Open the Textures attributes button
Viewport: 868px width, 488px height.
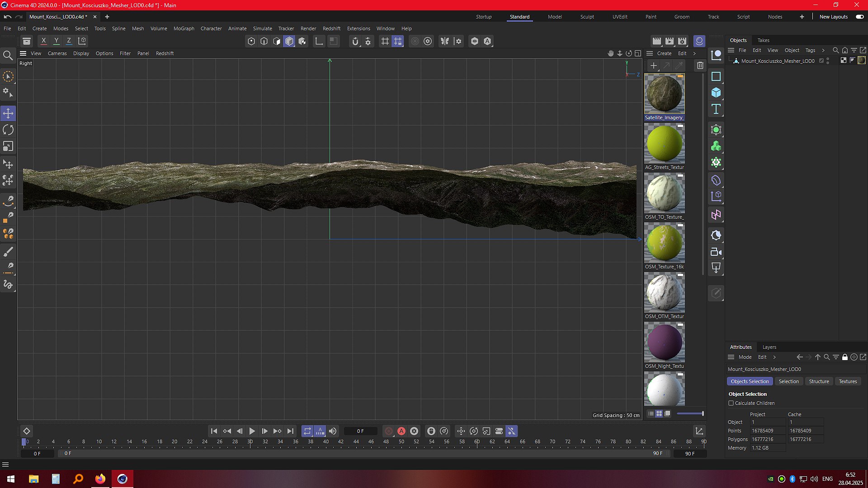point(848,381)
